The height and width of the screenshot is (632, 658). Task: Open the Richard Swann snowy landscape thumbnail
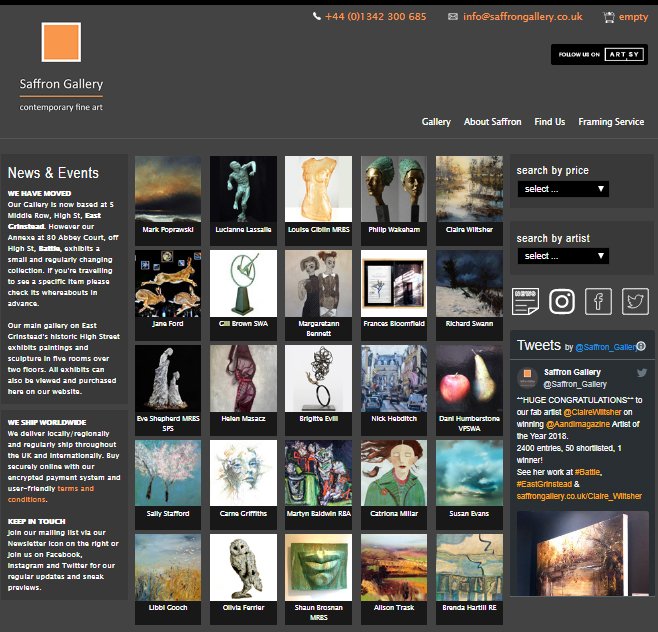coord(469,283)
